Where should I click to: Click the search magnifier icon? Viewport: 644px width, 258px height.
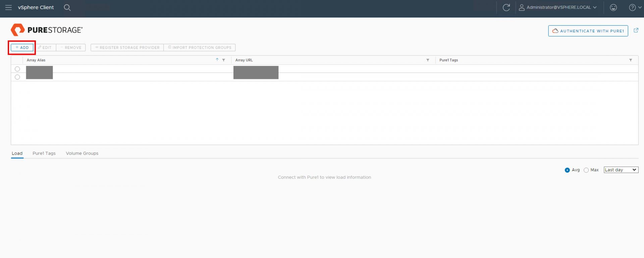click(67, 7)
